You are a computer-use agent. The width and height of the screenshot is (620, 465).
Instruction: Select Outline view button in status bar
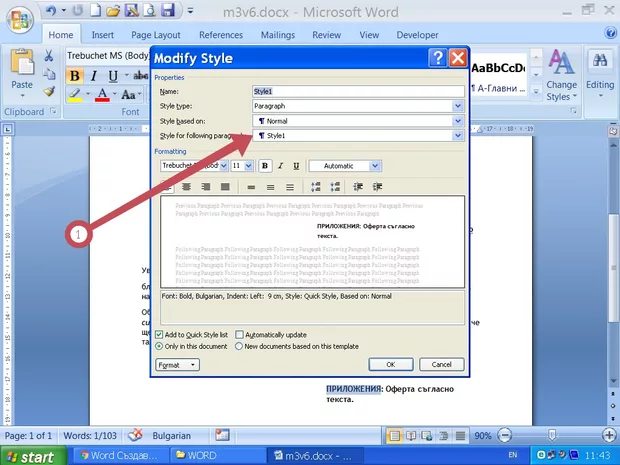coord(443,436)
